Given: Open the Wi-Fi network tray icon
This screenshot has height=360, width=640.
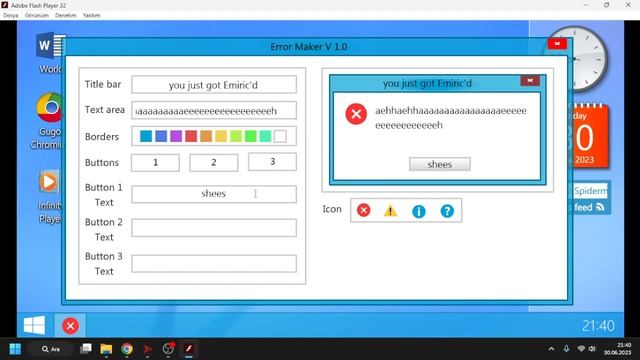Looking at the screenshot, I should tap(581, 349).
